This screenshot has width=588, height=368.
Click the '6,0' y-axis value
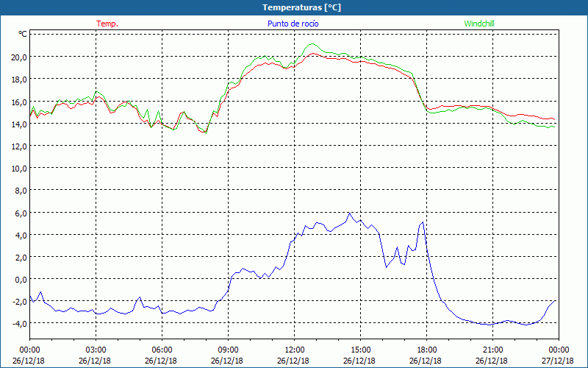coord(21,213)
